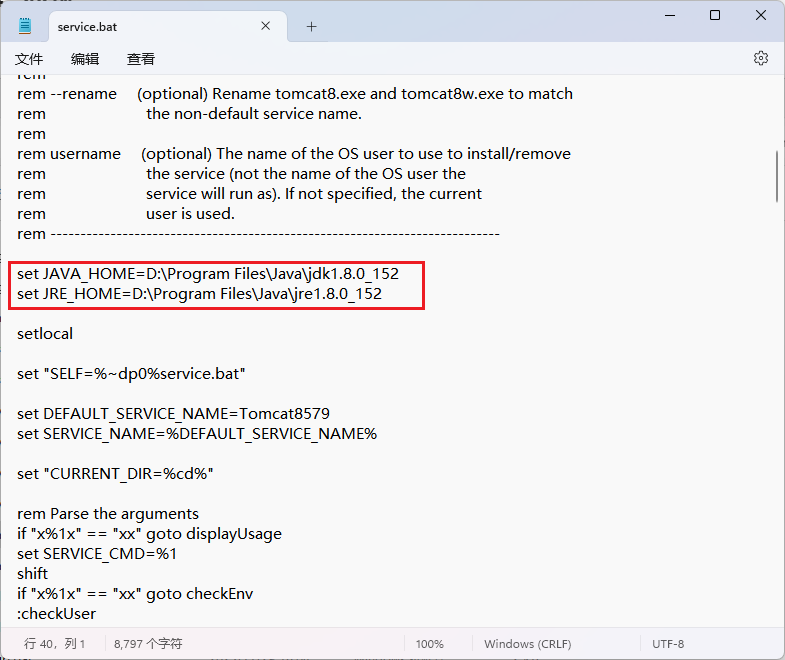The height and width of the screenshot is (660, 785).
Task: Open the 编辑 menu
Action: (x=85, y=59)
